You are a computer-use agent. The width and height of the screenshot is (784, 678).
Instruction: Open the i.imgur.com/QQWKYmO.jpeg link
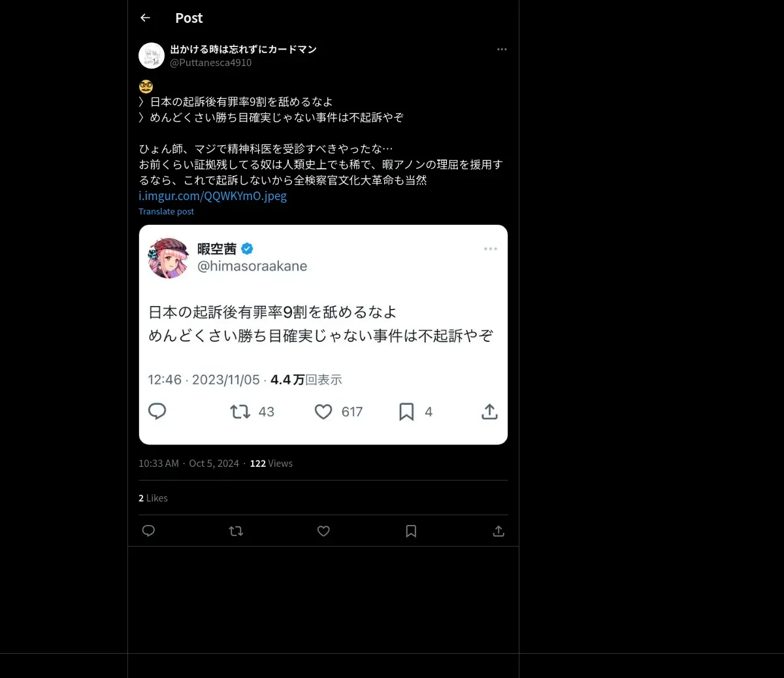(212, 195)
